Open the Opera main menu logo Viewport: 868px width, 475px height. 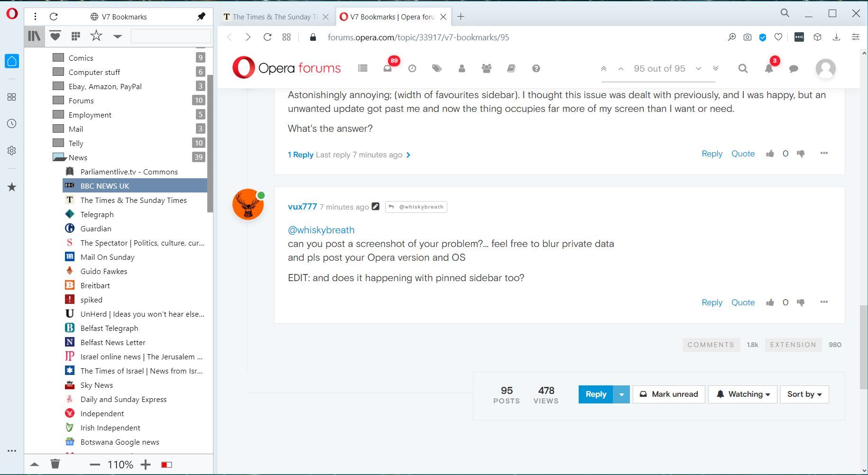[12, 14]
